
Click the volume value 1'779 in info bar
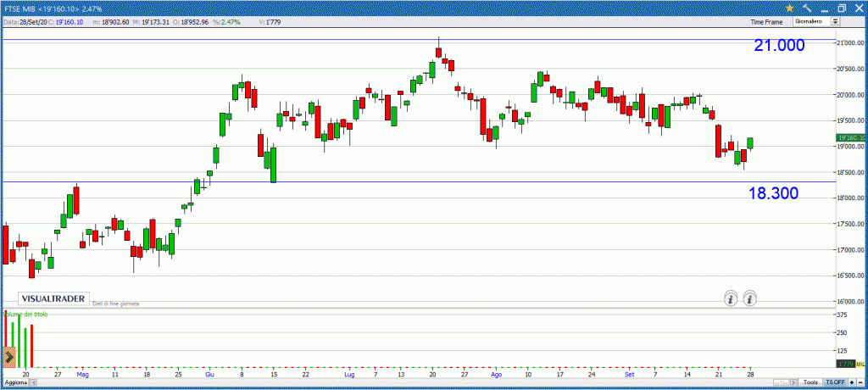[274, 22]
